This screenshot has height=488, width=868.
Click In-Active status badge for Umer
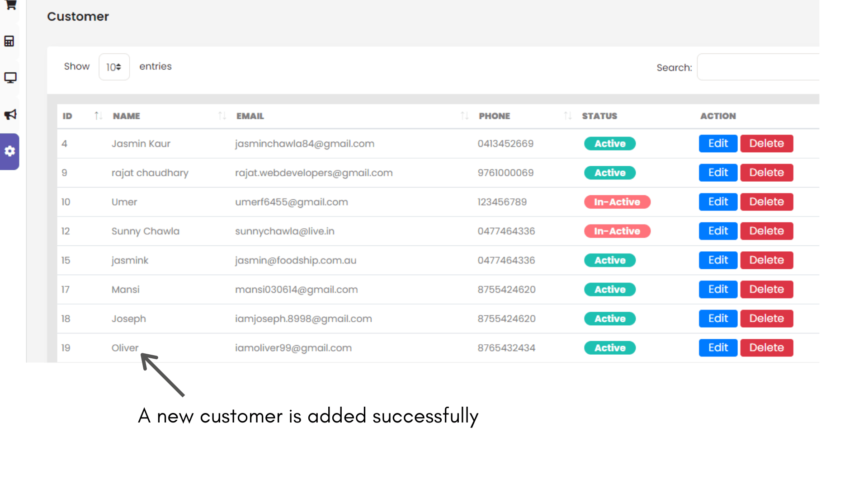click(617, 202)
